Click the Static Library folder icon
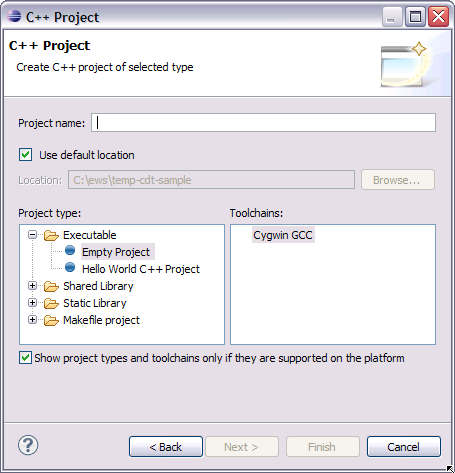The height and width of the screenshot is (473, 455). (x=51, y=303)
